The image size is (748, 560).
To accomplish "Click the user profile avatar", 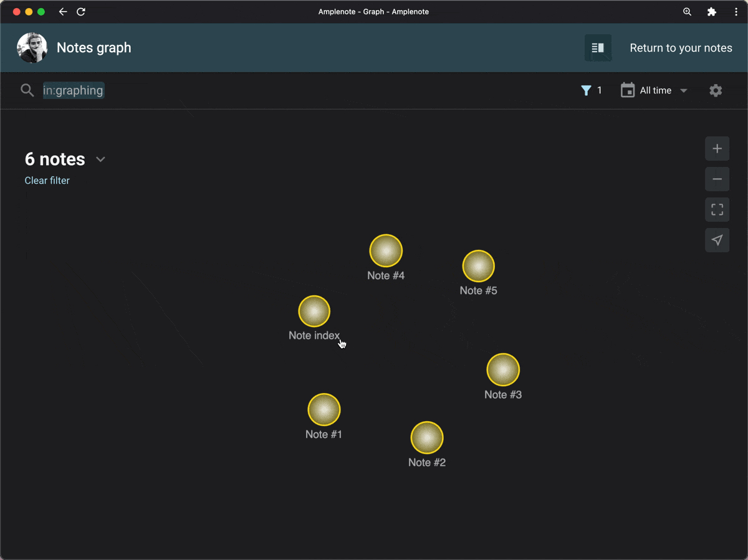I will coord(32,48).
